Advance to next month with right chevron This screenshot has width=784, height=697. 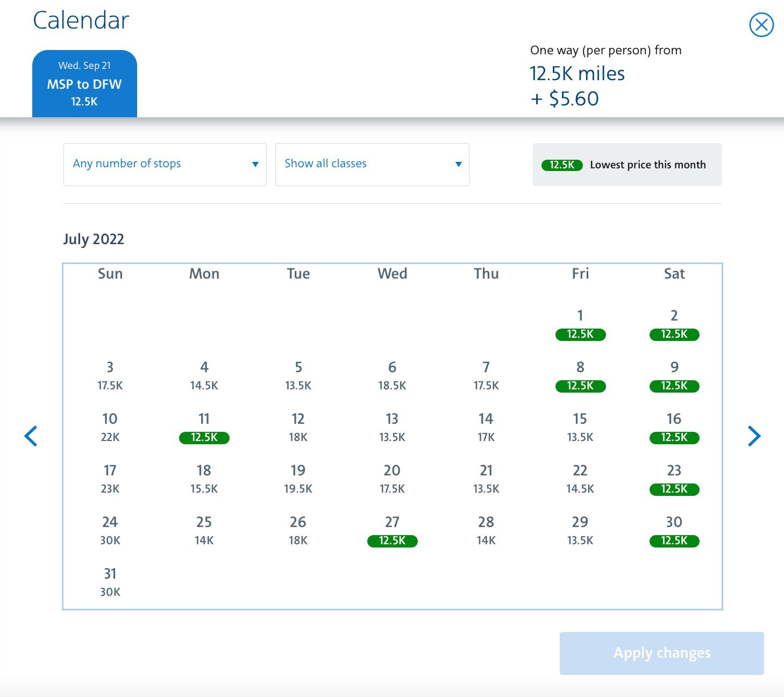pyautogui.click(x=754, y=436)
